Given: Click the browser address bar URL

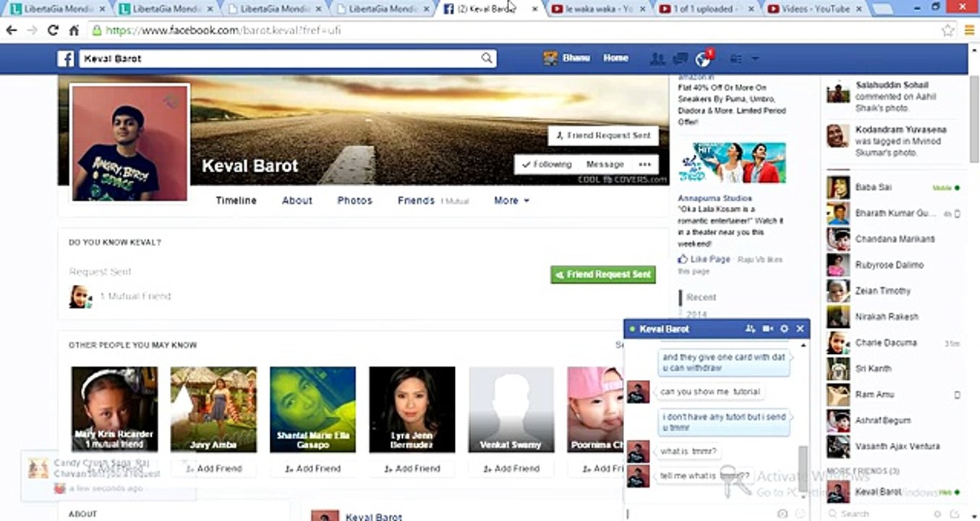Looking at the screenshot, I should (223, 30).
